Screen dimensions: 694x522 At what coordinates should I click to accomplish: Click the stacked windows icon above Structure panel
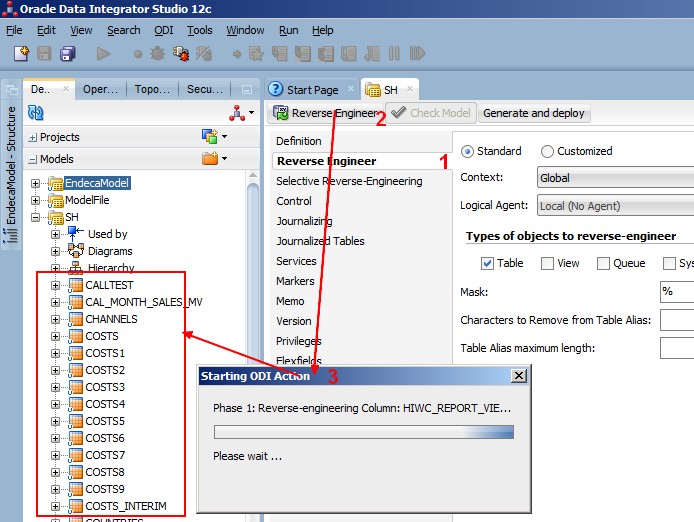coord(12,90)
